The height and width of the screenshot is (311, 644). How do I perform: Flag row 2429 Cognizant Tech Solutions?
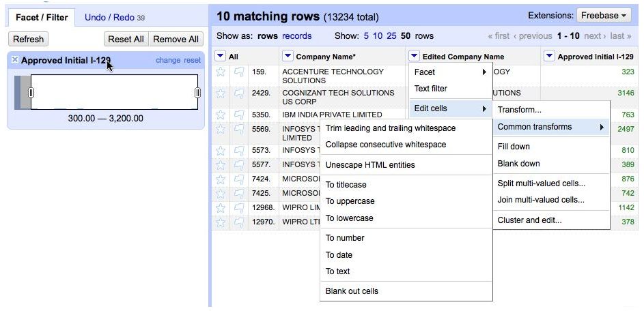[x=238, y=93]
